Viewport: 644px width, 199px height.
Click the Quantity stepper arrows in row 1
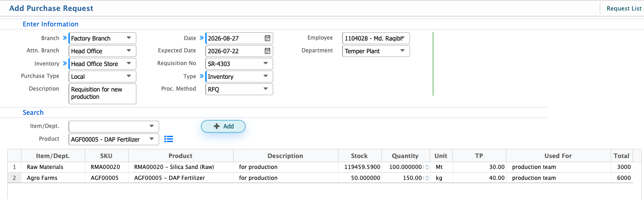coord(427,167)
